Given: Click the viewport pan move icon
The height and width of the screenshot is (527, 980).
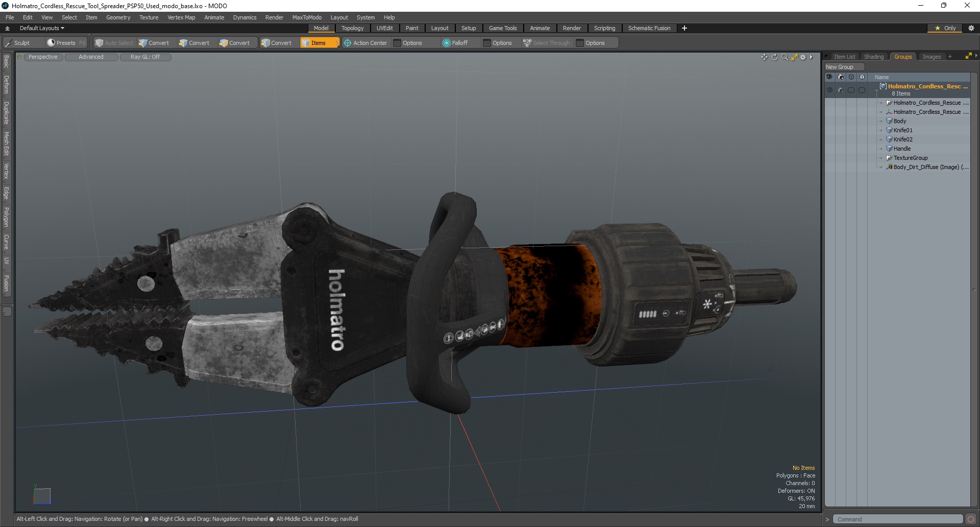Looking at the screenshot, I should coord(764,57).
